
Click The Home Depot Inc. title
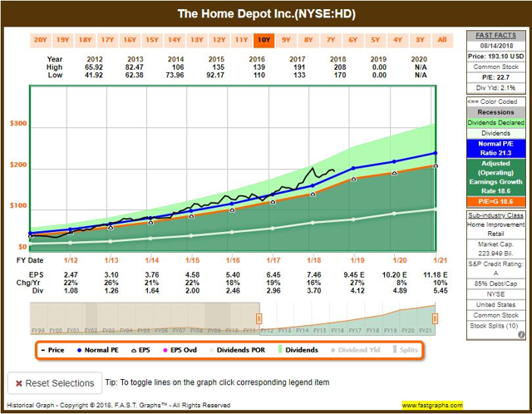point(266,14)
